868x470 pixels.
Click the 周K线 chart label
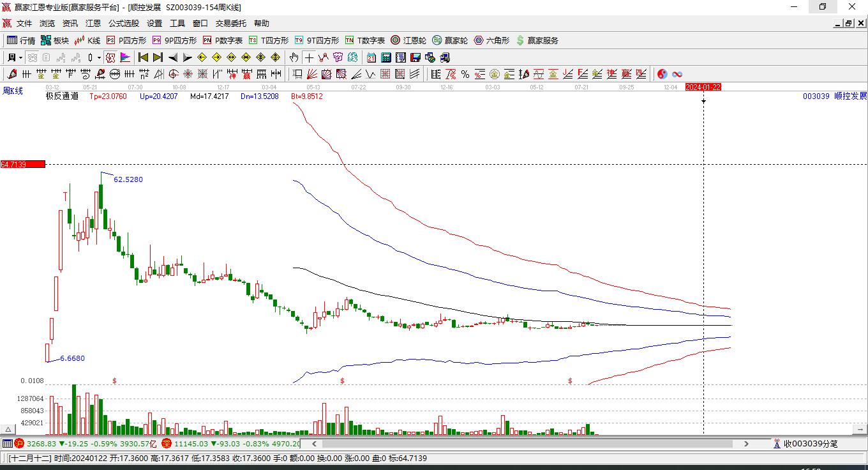coord(13,91)
